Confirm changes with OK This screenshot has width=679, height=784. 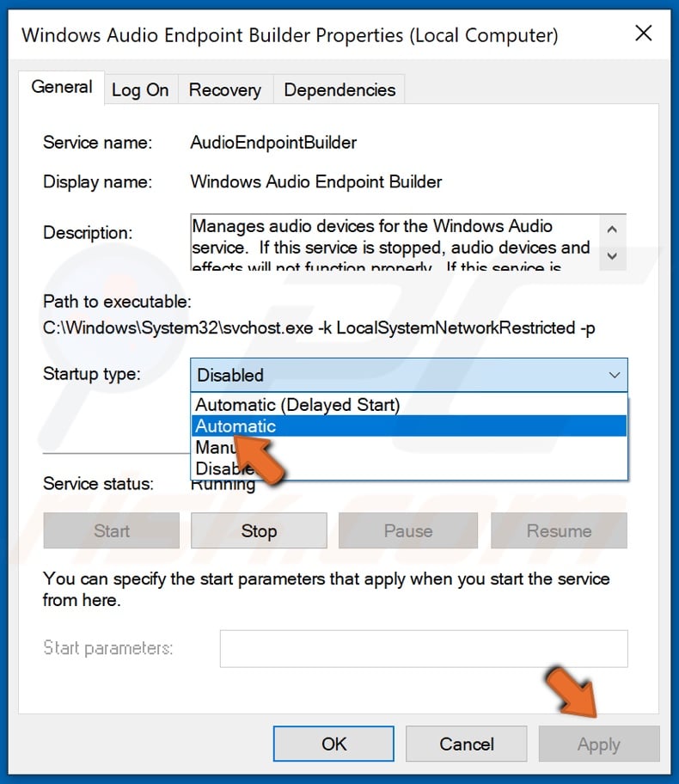pos(333,744)
